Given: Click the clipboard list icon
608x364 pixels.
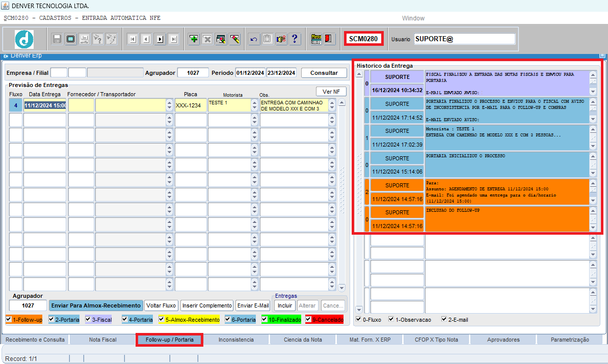Looking at the screenshot, I should point(267,39).
